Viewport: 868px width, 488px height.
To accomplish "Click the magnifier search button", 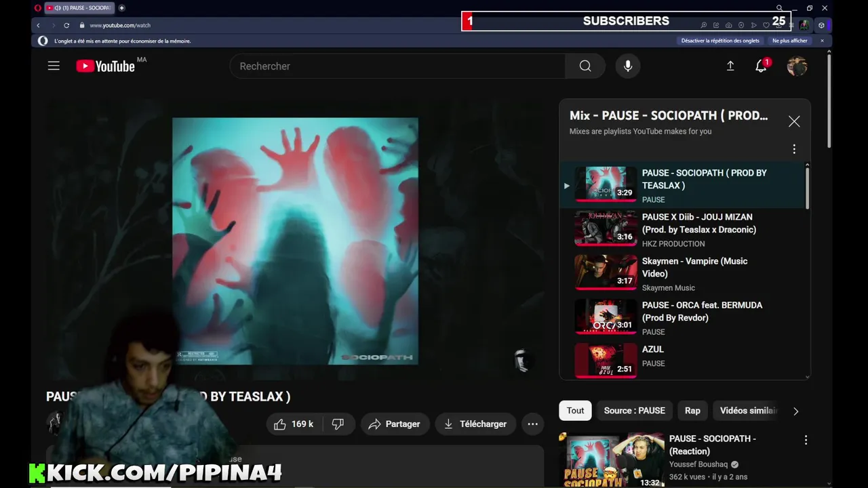I will click(x=585, y=66).
